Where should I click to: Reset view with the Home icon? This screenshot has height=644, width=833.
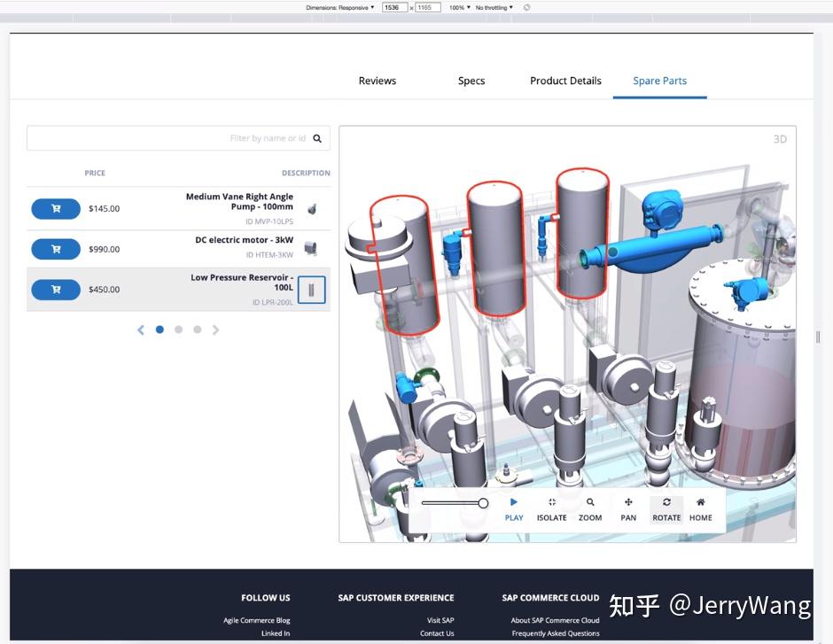(x=700, y=509)
